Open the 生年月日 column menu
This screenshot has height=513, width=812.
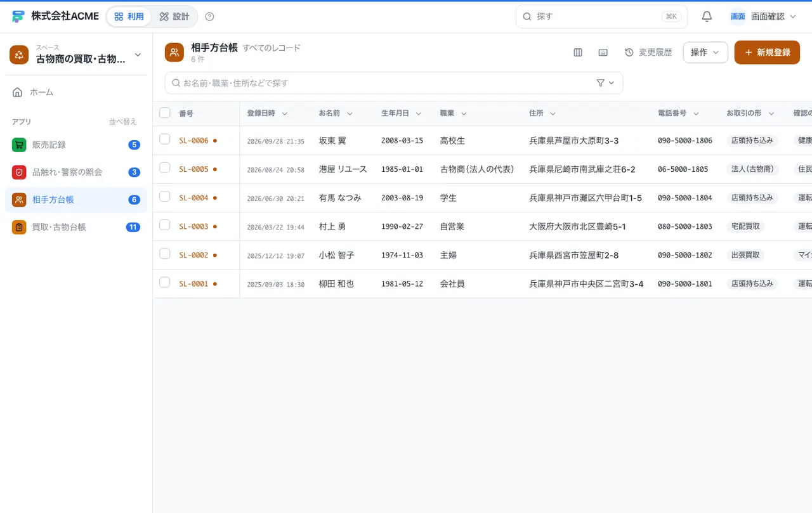pos(419,114)
